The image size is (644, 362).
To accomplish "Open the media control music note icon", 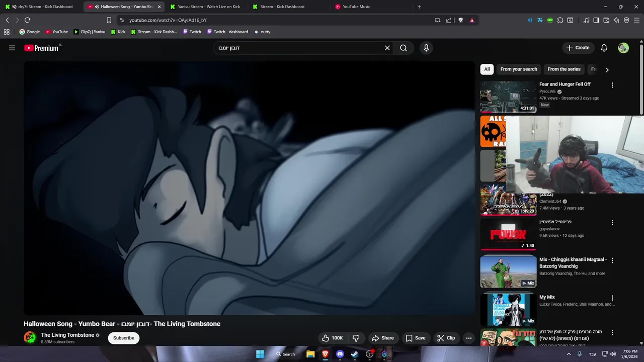I will (586, 20).
